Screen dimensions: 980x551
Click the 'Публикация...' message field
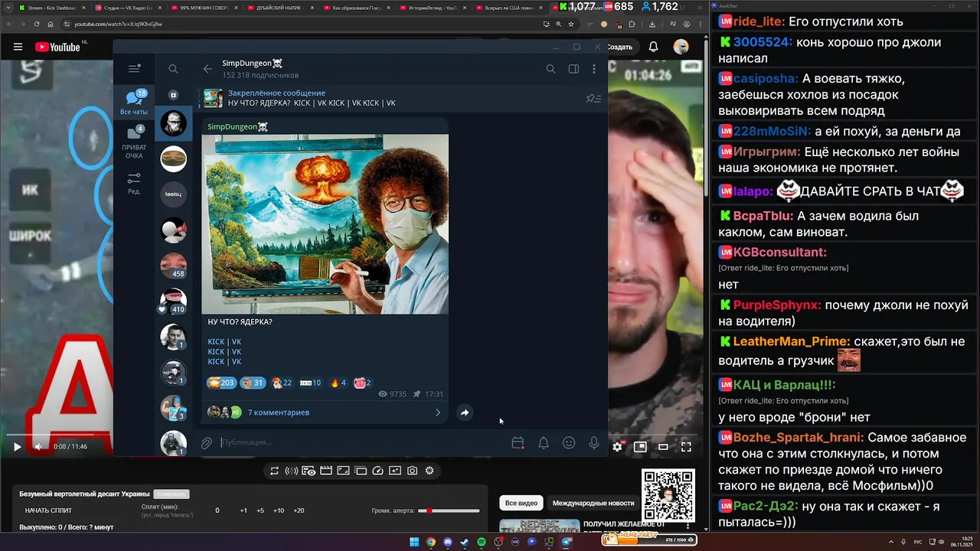[360, 442]
